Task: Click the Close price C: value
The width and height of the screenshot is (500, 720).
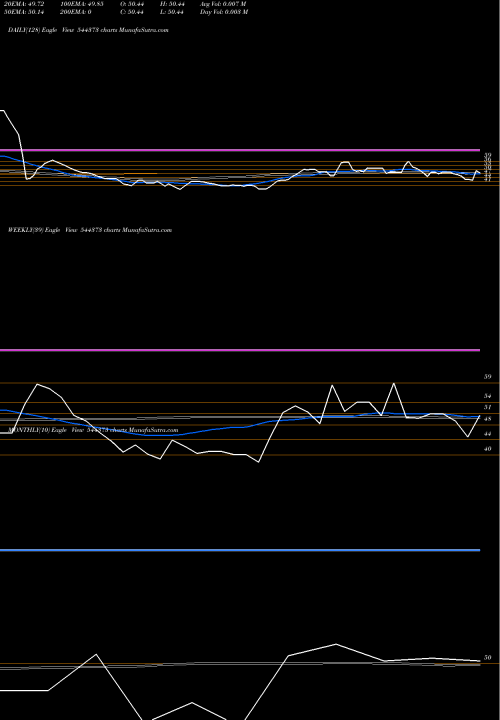Action: pyautogui.click(x=132, y=12)
